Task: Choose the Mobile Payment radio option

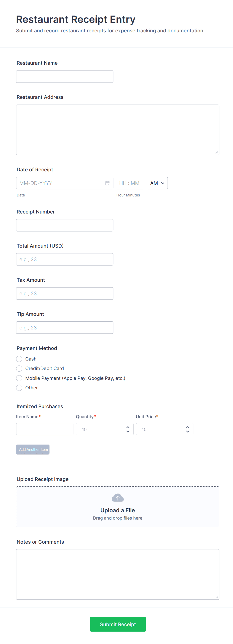Action: [19, 378]
